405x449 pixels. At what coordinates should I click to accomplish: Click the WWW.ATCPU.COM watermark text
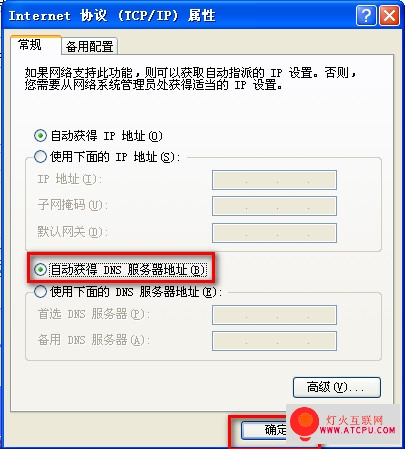[x=358, y=430]
